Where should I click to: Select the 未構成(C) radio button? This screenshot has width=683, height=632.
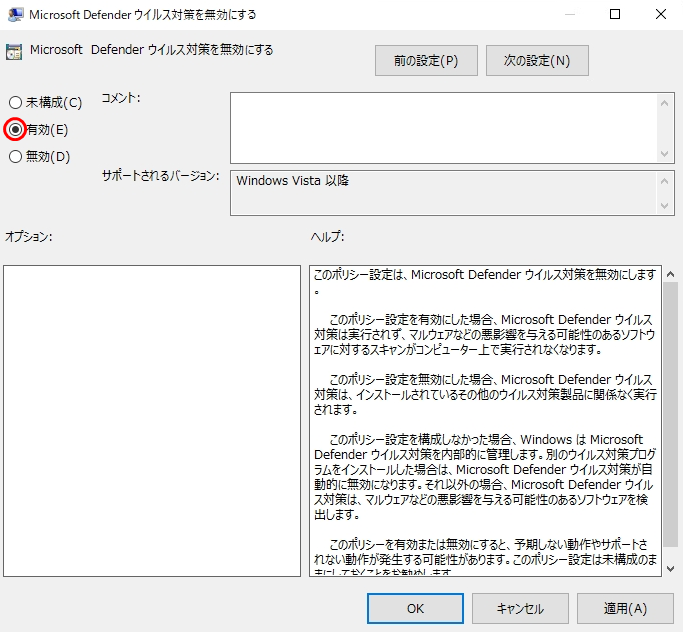[15, 103]
